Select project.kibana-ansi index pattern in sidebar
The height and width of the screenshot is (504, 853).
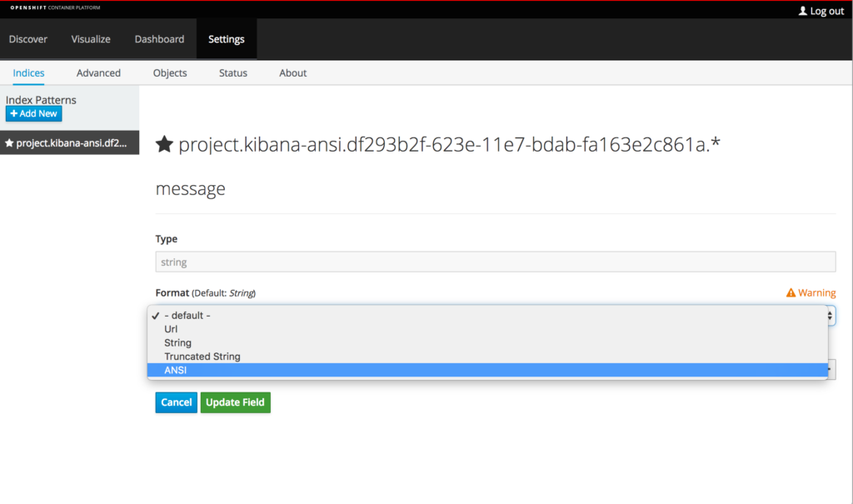coord(70,143)
